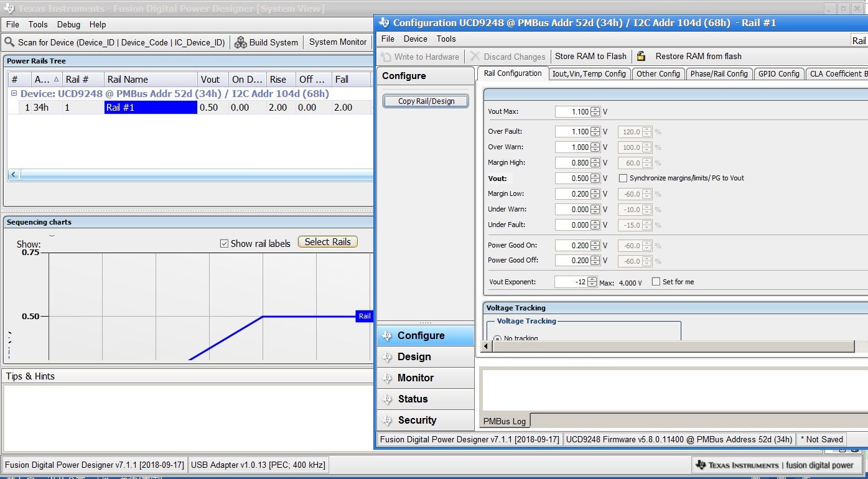868x479 pixels.
Task: Select the No tracking radio button
Action: point(497,338)
